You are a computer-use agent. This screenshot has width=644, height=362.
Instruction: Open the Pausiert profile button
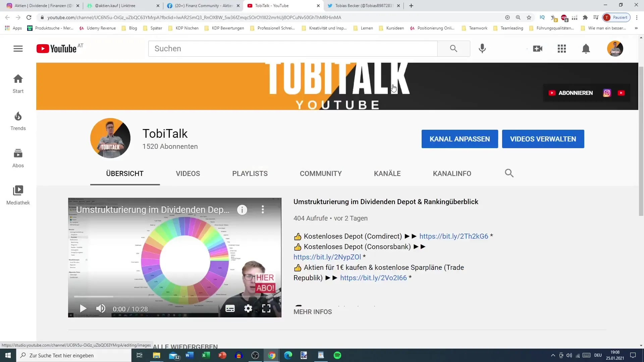click(616, 17)
